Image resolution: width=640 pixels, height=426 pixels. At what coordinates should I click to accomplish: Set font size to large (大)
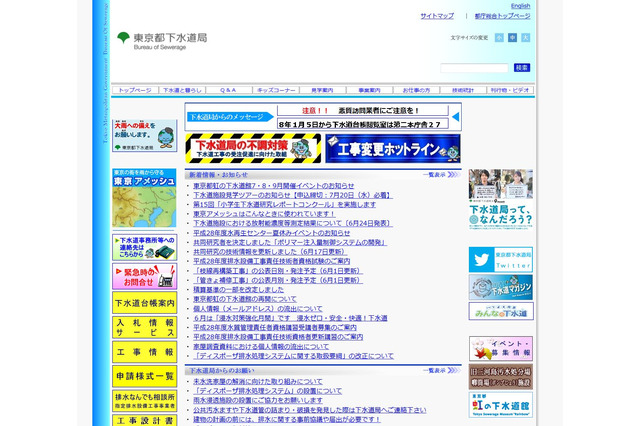525,38
